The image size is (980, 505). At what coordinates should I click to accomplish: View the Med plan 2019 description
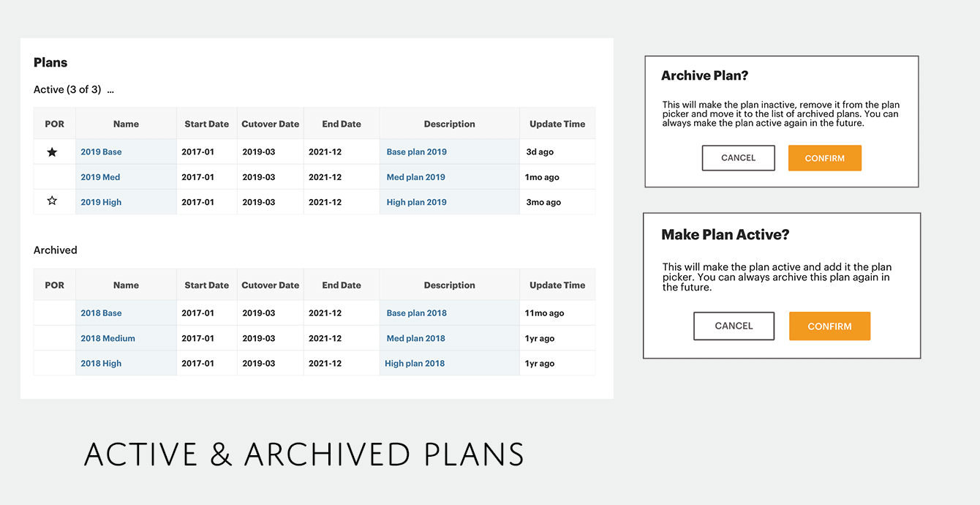click(x=415, y=176)
